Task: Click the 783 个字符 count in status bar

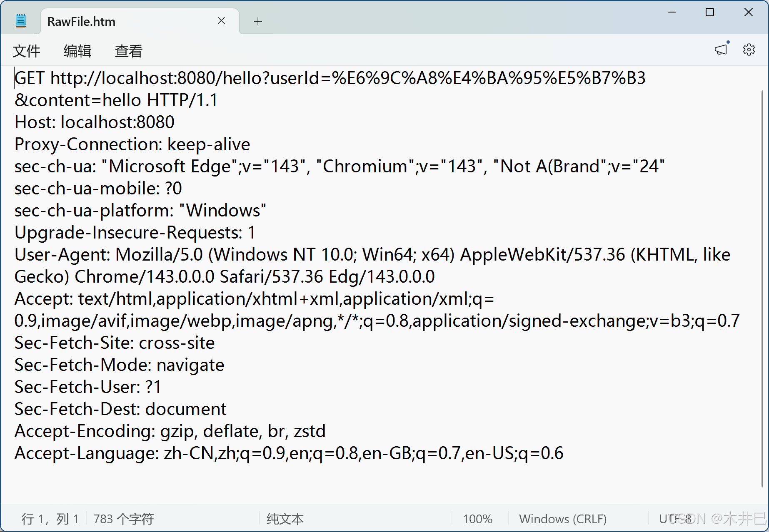Action: tap(123, 519)
